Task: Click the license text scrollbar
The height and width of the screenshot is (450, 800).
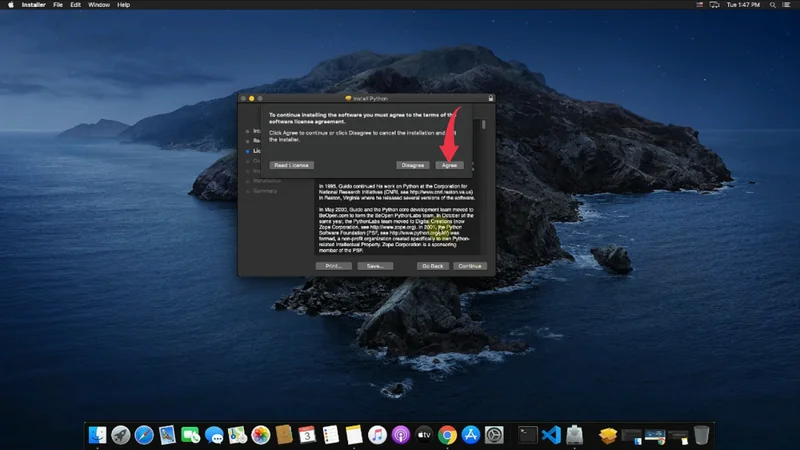Action: click(484, 126)
